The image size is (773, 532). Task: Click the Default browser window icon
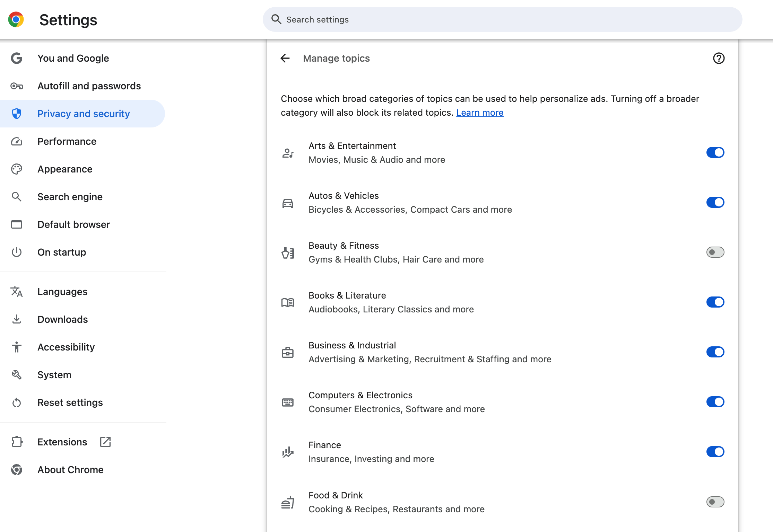coord(17,224)
